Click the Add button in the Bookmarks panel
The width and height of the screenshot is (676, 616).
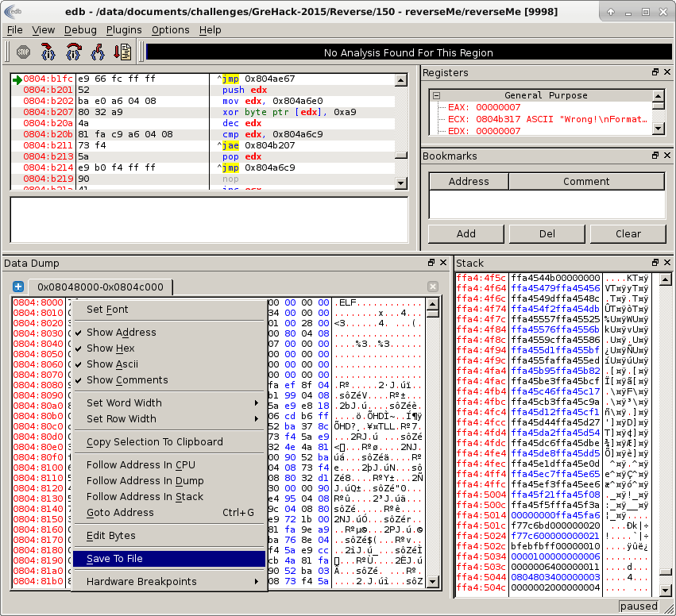(465, 234)
